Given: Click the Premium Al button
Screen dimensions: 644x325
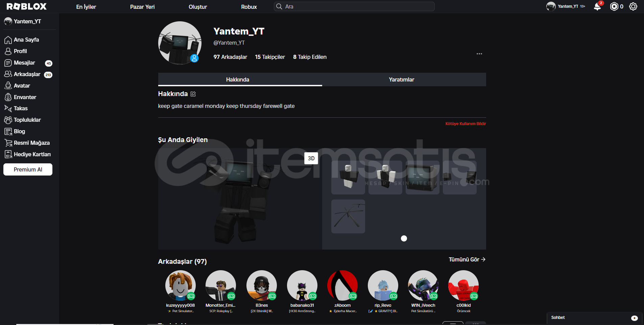Looking at the screenshot, I should [x=28, y=169].
